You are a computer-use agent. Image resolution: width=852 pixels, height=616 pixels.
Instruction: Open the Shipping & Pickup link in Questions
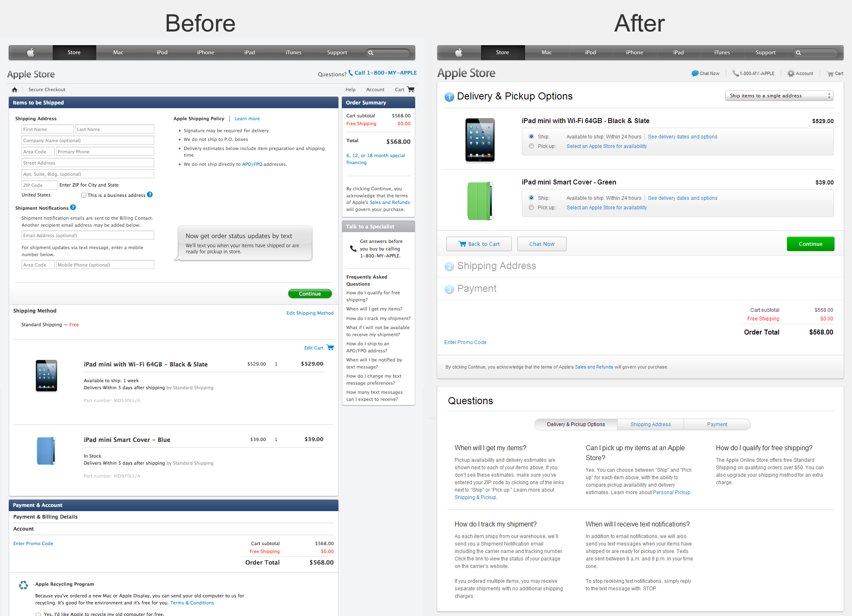point(475,497)
